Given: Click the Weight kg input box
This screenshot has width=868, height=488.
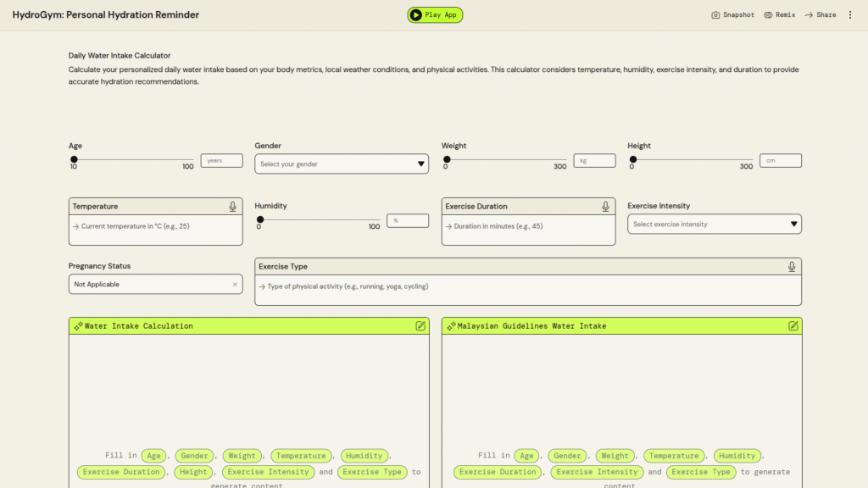Looking at the screenshot, I should 594,160.
